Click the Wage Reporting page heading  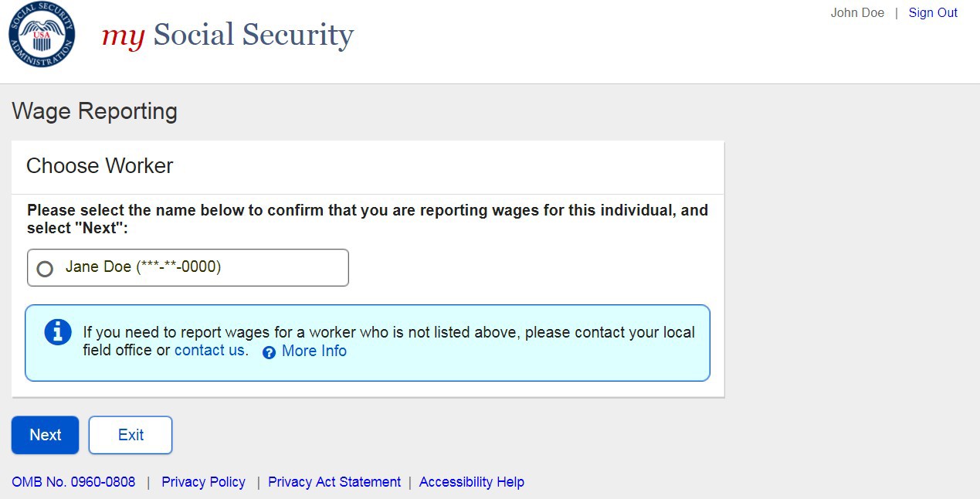pyautogui.click(x=94, y=111)
